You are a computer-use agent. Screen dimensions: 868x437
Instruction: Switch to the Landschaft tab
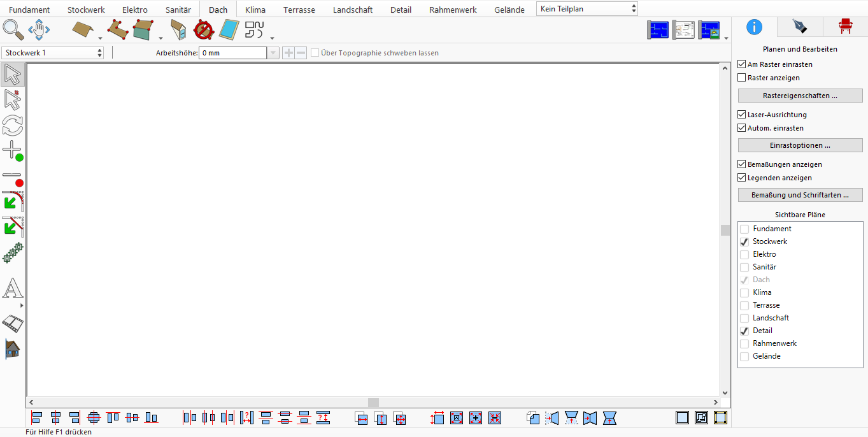click(353, 10)
